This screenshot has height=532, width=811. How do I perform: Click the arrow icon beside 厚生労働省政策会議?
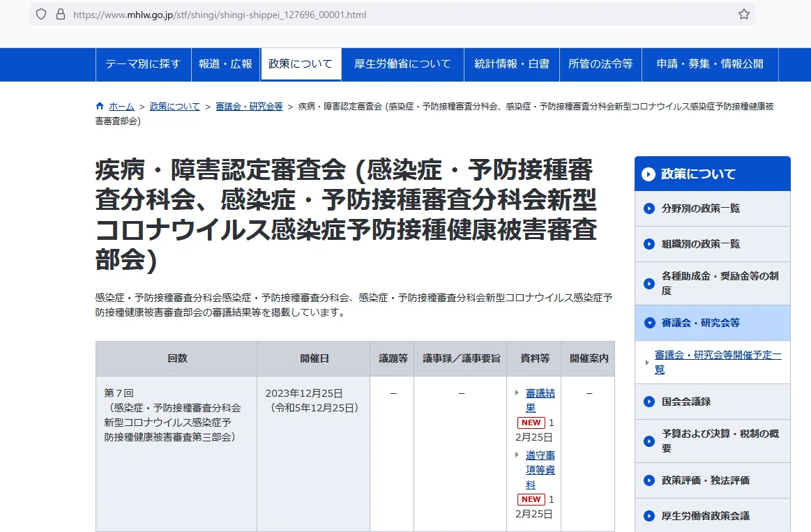[649, 516]
